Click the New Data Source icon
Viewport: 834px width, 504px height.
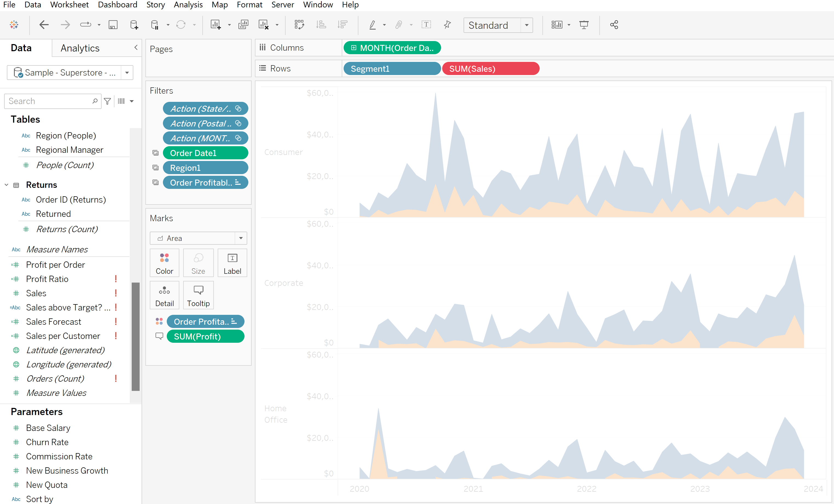tap(134, 25)
